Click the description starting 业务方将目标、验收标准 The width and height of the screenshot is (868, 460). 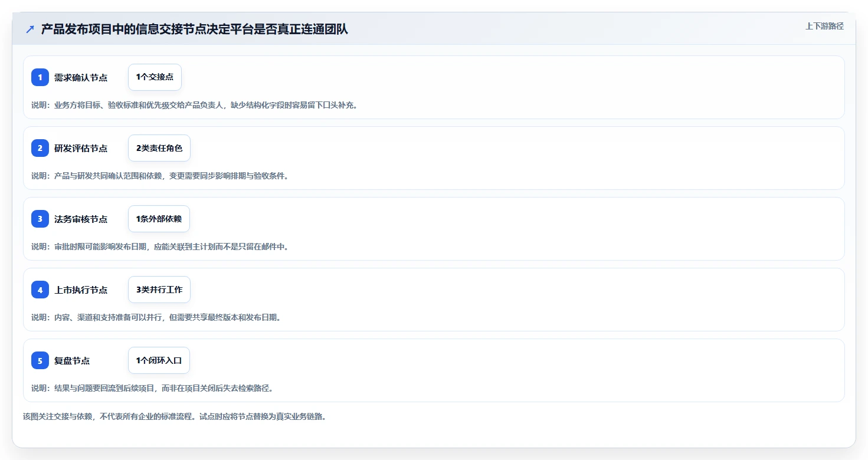tap(194, 105)
